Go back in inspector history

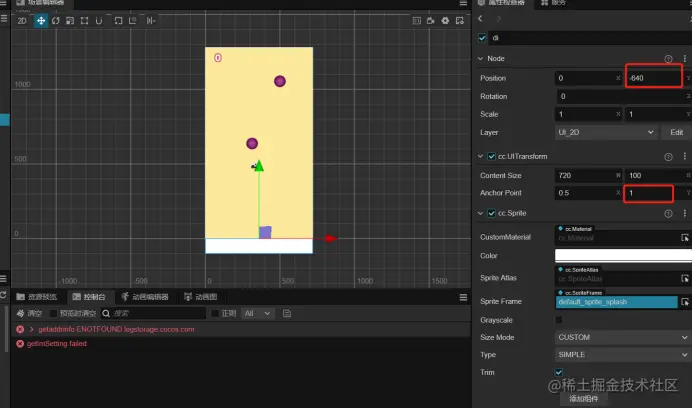pos(480,19)
